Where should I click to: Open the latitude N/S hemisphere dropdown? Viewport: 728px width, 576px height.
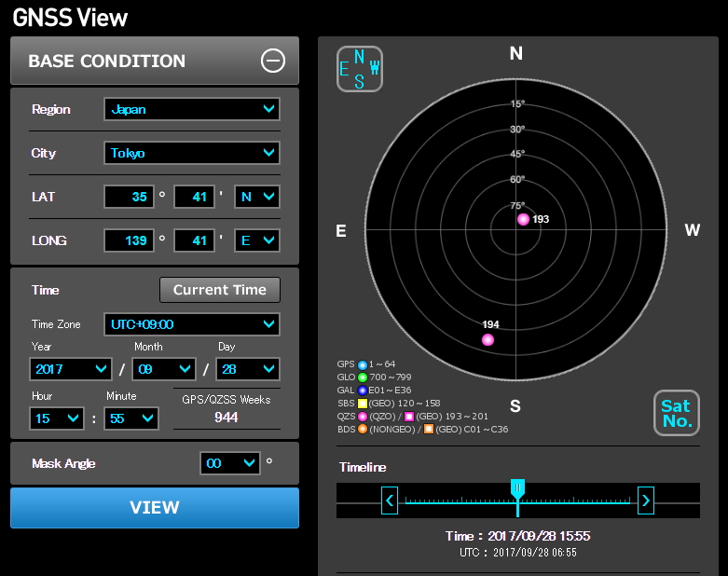tap(257, 197)
